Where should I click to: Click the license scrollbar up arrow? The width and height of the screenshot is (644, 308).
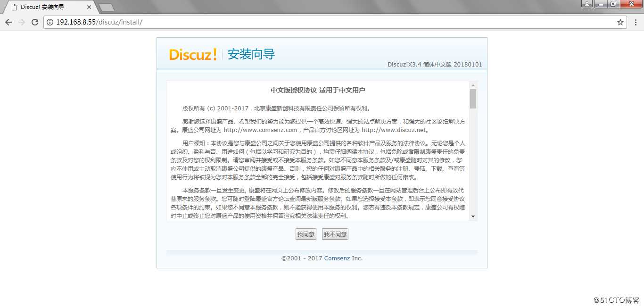point(473,85)
